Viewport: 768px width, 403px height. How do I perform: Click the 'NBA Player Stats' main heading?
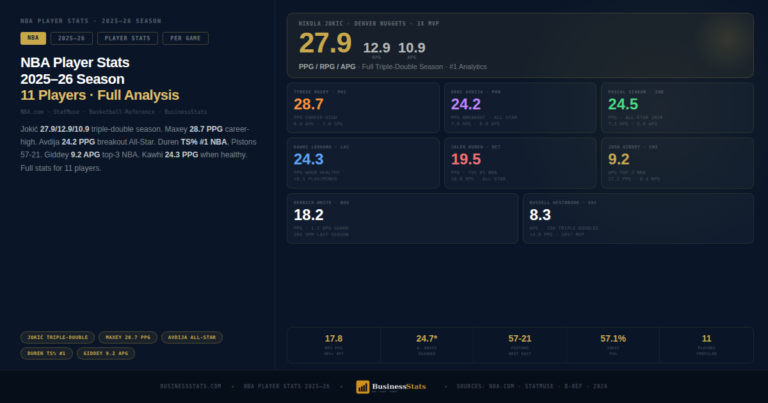(x=75, y=63)
